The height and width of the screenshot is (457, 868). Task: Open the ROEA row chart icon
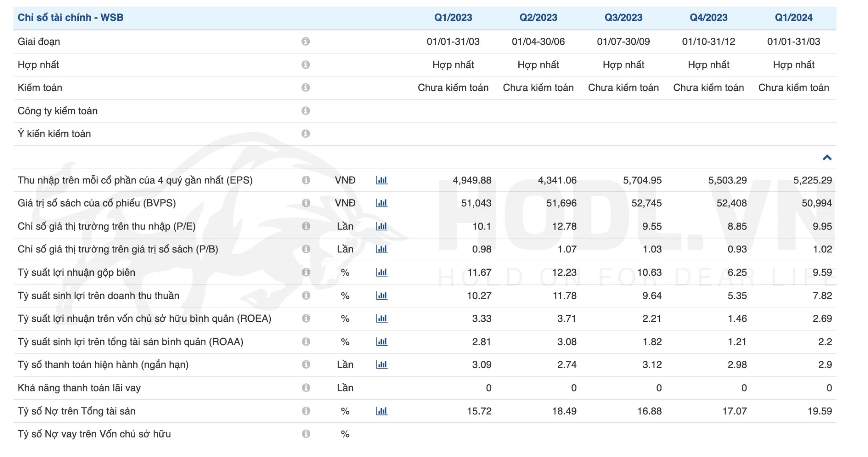382,318
